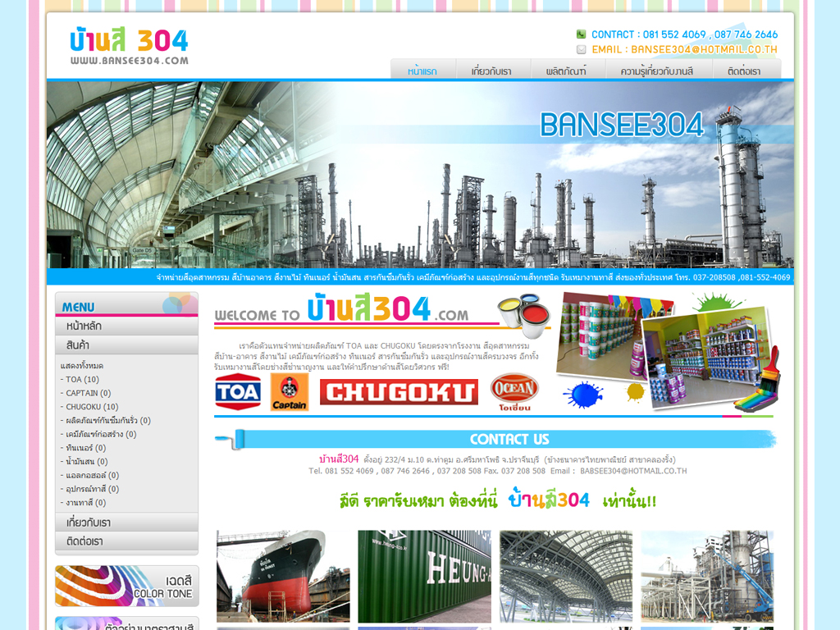
Task: Open sidebar เกี่ยวกับเรา menu item
Action: click(x=89, y=523)
